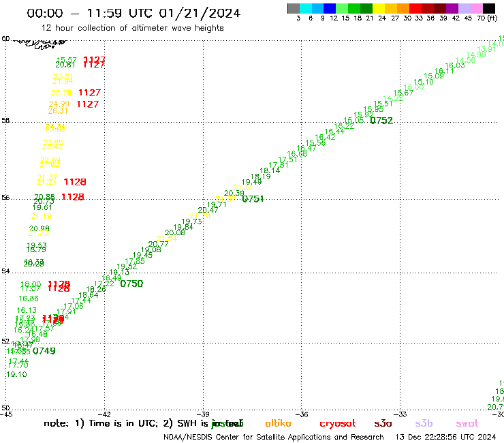
Task: Select the 0750 track time label
Action: click(x=131, y=284)
